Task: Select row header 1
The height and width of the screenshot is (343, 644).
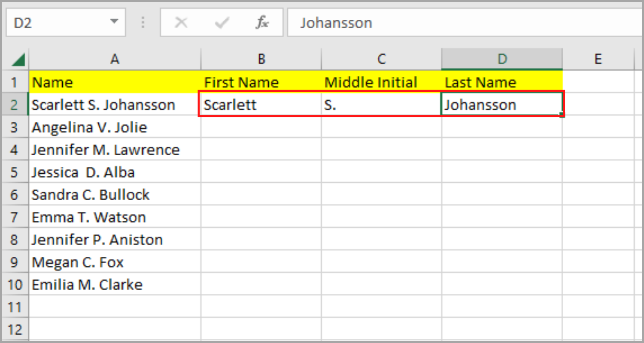Action: (x=15, y=82)
